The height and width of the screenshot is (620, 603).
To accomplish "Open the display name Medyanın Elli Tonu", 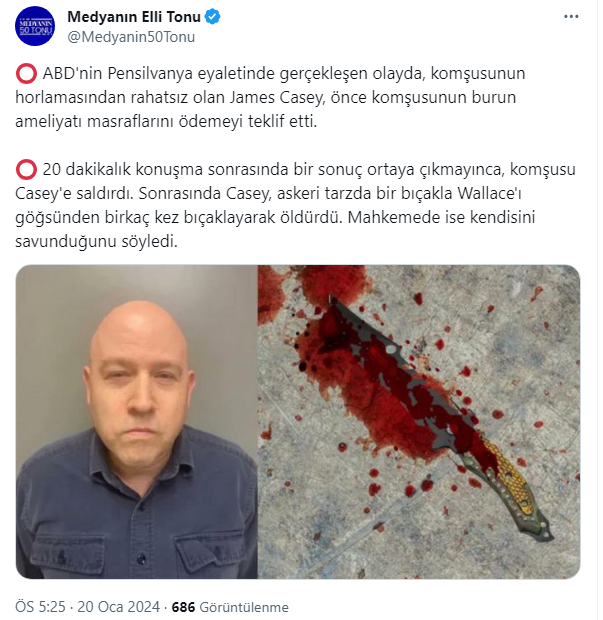I will point(134,17).
